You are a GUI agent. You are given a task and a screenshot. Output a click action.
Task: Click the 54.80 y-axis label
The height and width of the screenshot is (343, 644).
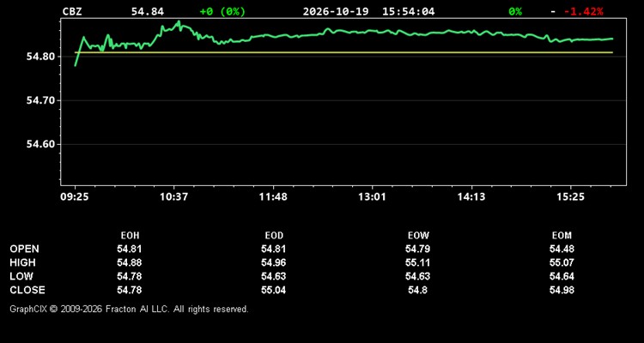coord(41,57)
